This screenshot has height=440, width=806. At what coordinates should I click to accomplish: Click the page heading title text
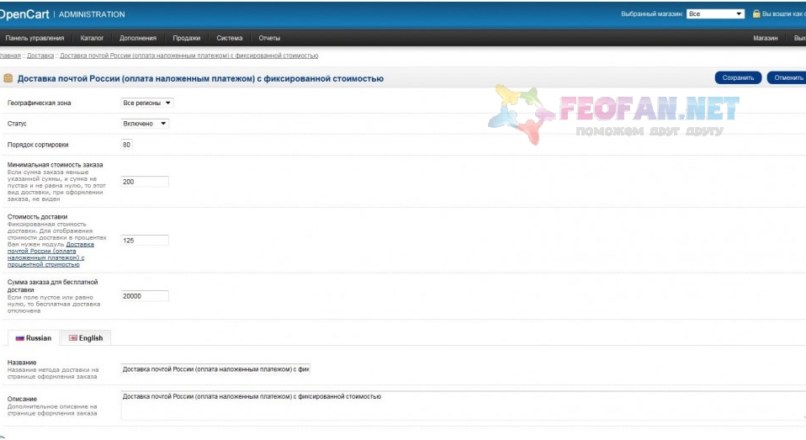(200, 79)
